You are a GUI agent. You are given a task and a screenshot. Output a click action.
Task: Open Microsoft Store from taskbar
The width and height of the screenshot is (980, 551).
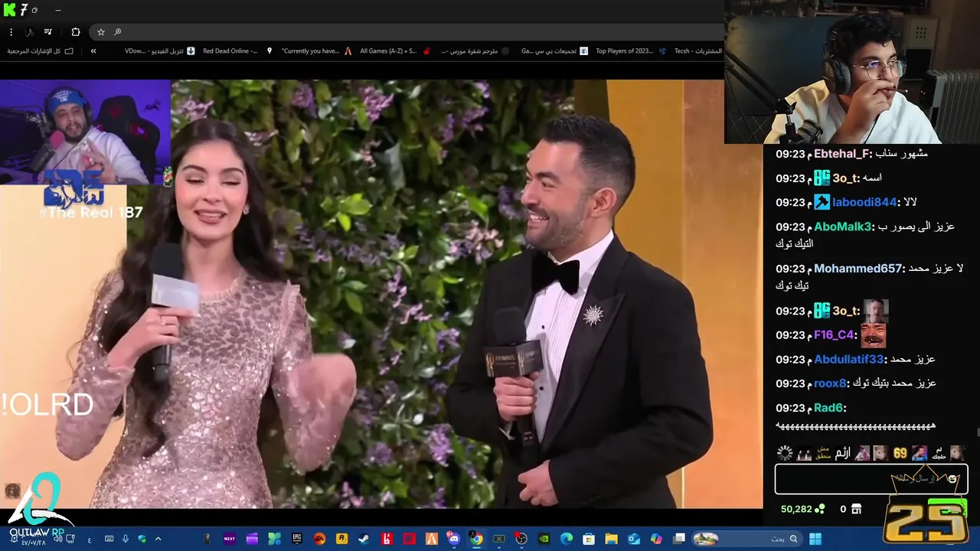(x=589, y=539)
